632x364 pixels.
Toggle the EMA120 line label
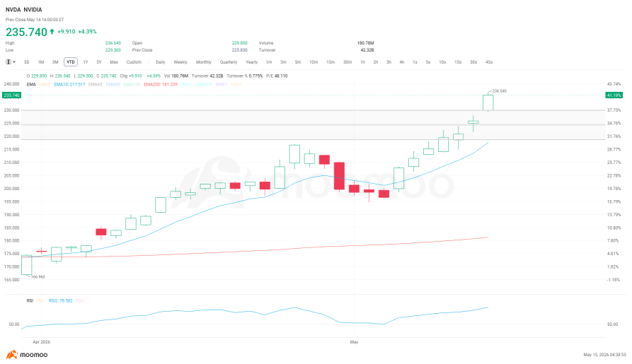[132, 85]
